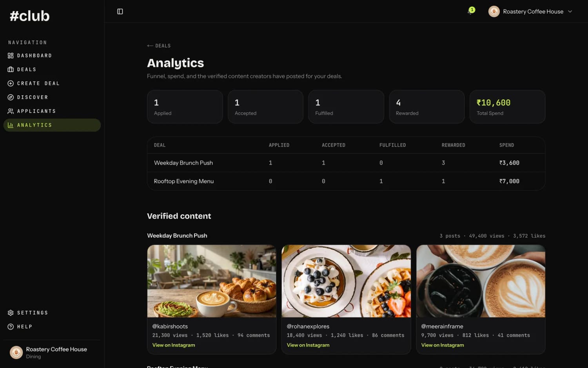588x368 pixels.
Task: Click the Help question mark icon
Action: pos(11,327)
